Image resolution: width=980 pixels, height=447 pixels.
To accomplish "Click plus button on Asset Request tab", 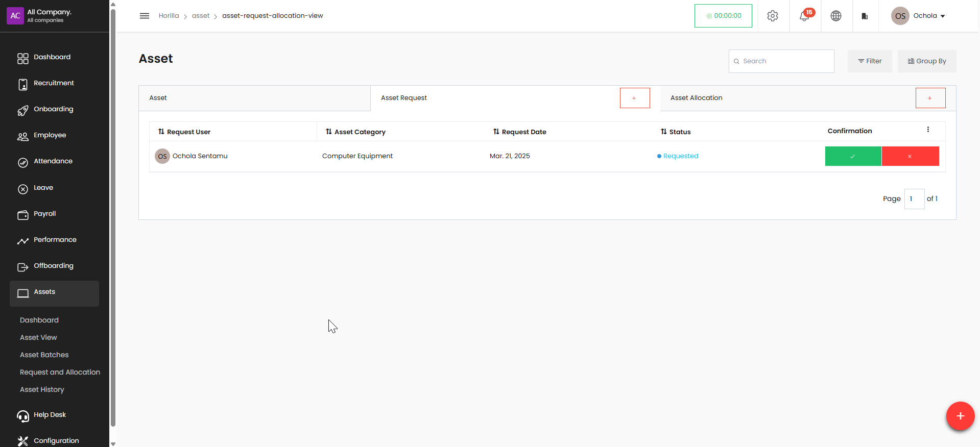I will [x=635, y=98].
